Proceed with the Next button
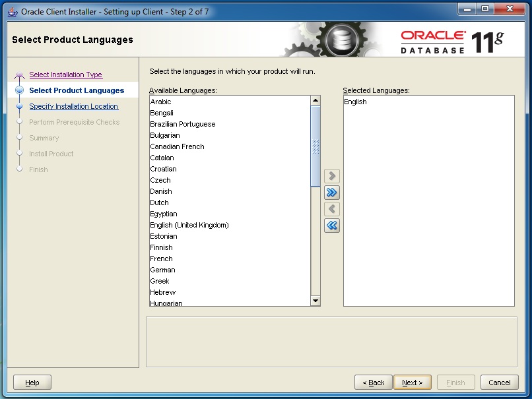The width and height of the screenshot is (532, 399). (x=413, y=383)
